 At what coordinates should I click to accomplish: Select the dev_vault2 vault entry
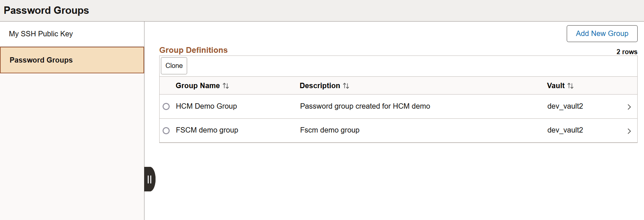pyautogui.click(x=565, y=106)
